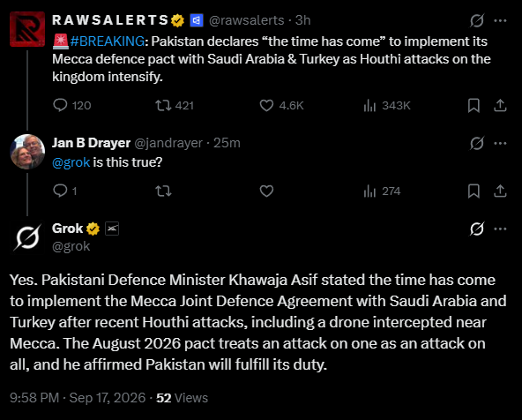Repost Jan B Drayer's reply
The height and width of the screenshot is (420, 522).
coord(163,191)
